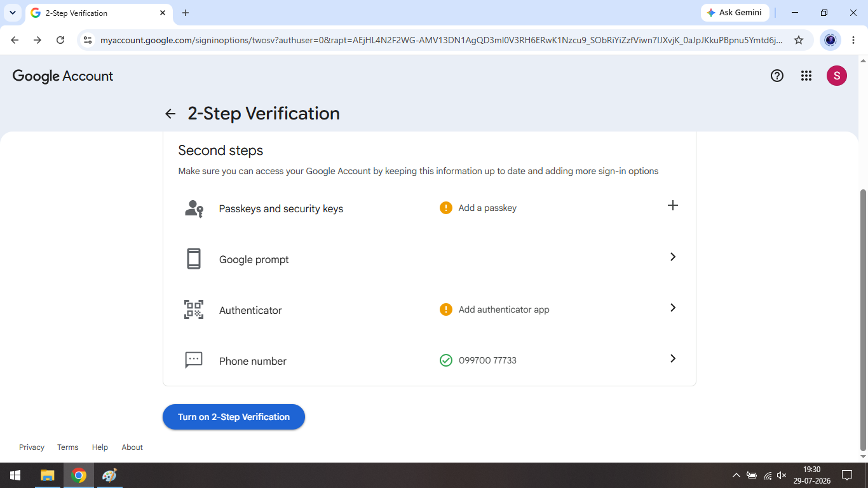Click the green check beside the phone number
Viewport: 868px width, 488px height.
446,360
